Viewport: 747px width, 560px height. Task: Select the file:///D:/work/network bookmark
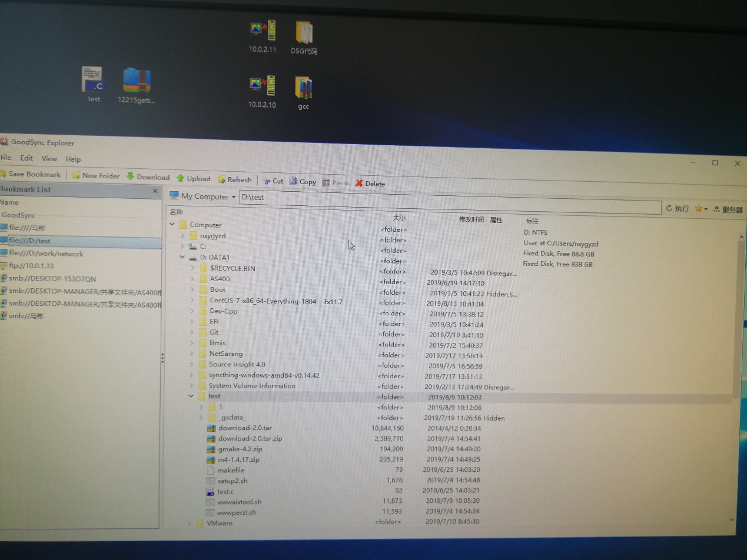(42, 254)
